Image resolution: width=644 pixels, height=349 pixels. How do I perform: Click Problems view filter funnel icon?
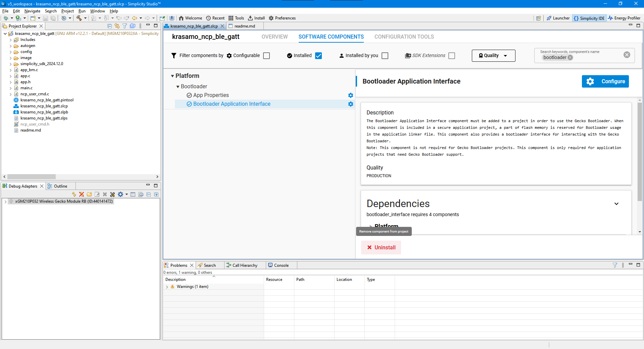click(x=615, y=265)
